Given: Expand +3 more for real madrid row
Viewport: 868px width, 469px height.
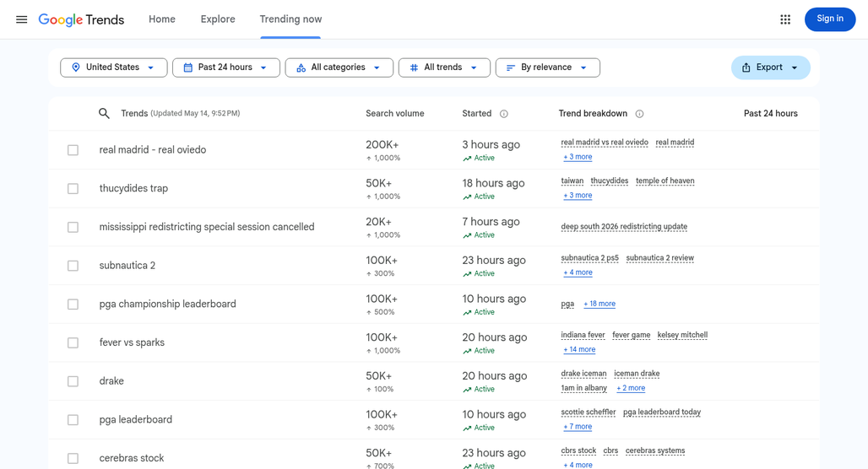Looking at the screenshot, I should click(578, 157).
